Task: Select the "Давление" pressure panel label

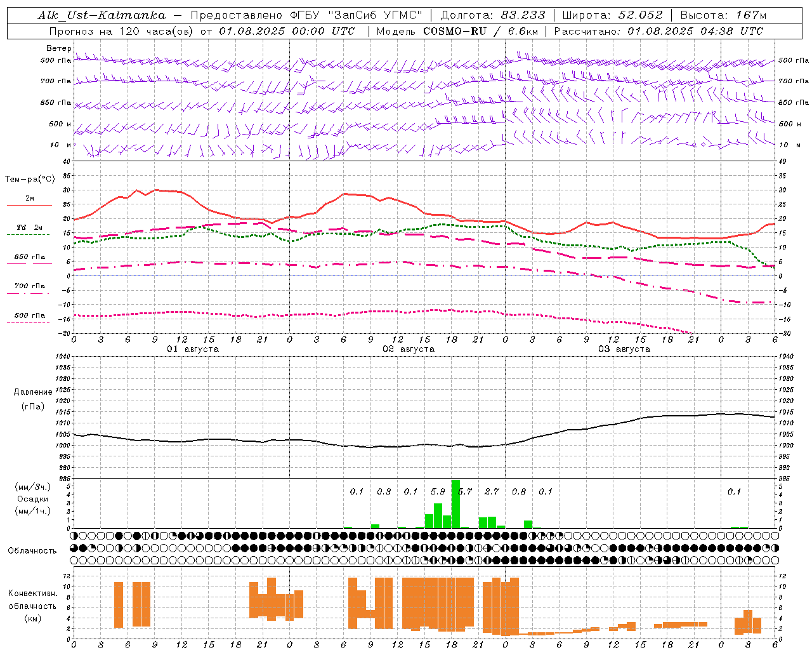Action: [33, 392]
